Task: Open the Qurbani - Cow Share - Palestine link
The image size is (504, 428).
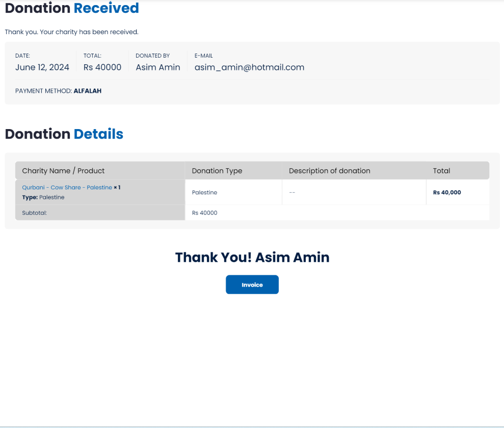Action: coord(67,188)
